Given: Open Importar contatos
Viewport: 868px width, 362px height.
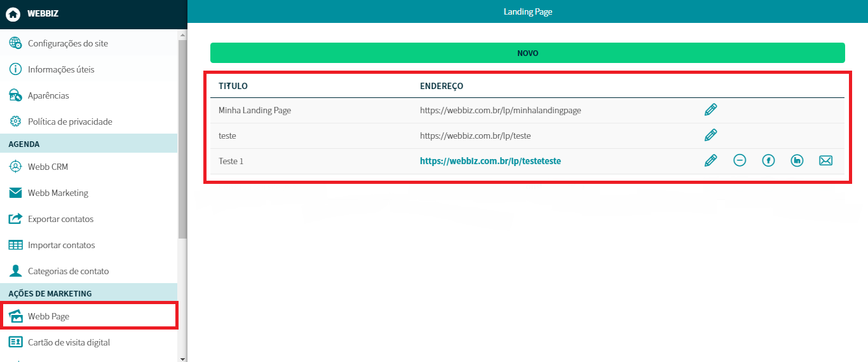Looking at the screenshot, I should point(61,245).
